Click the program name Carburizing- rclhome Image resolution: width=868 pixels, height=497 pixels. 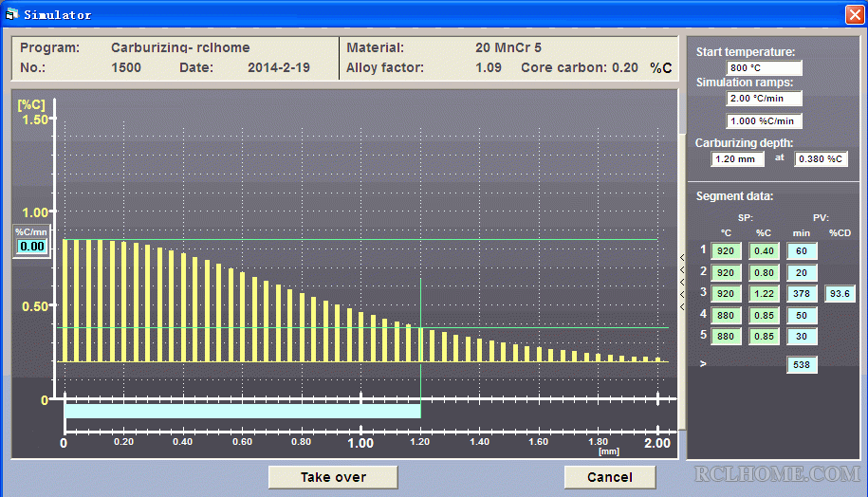(180, 47)
